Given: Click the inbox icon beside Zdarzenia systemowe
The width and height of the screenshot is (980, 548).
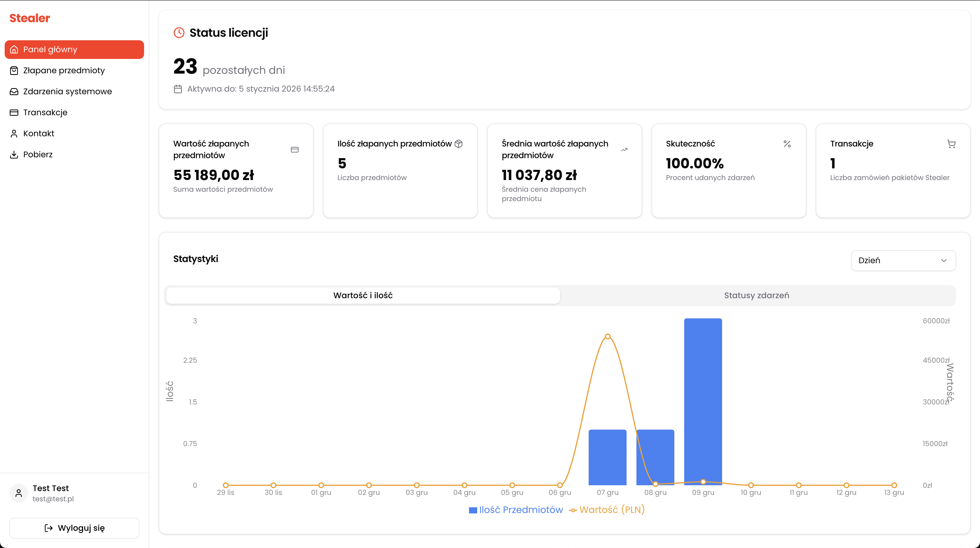Looking at the screenshot, I should 14,91.
